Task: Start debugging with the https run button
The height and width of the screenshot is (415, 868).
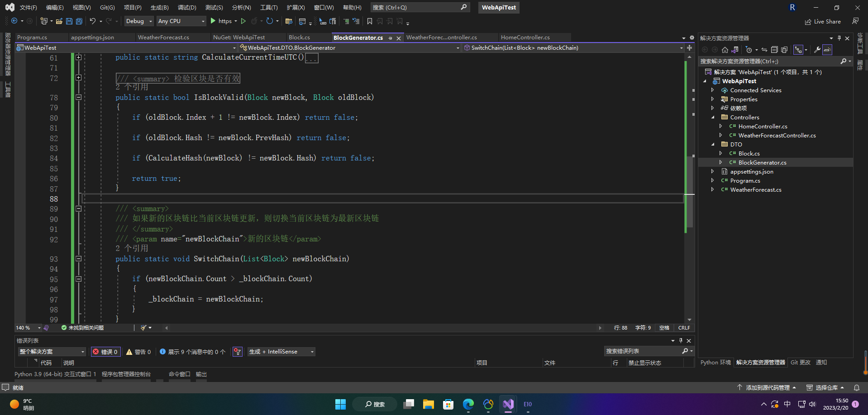Action: (x=222, y=21)
